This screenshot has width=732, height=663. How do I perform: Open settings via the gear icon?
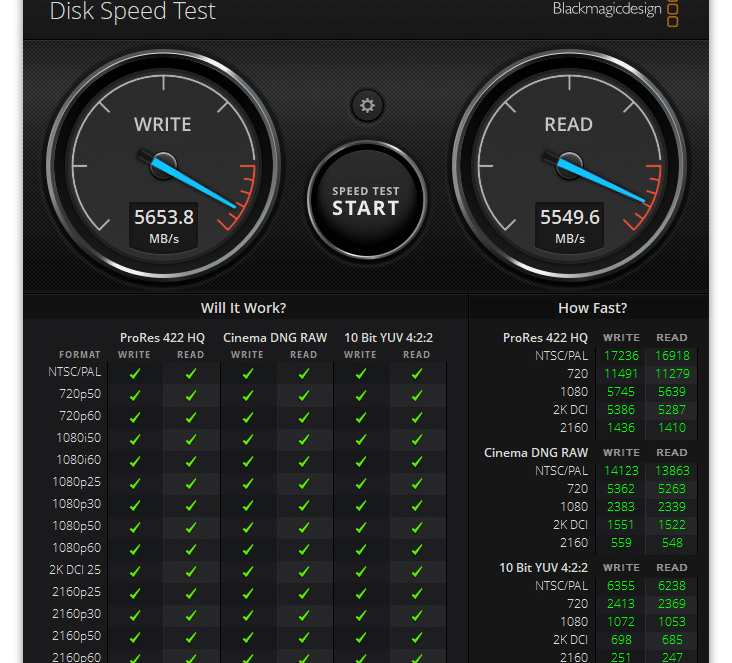(367, 106)
